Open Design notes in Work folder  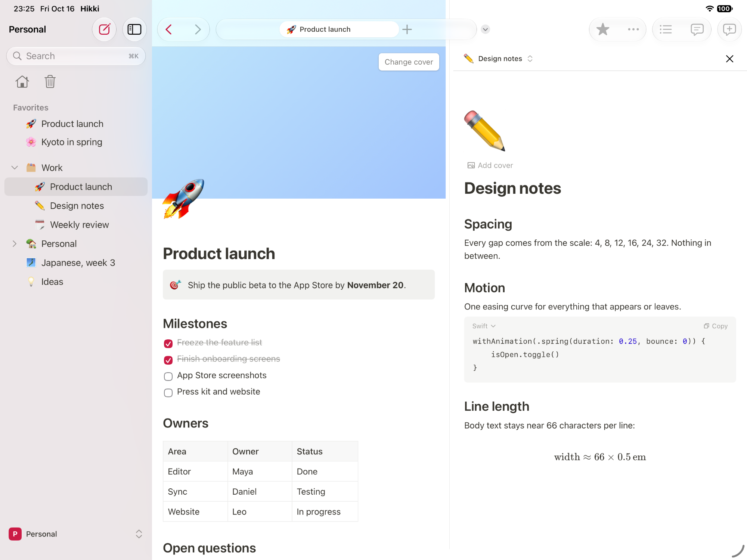[76, 206]
